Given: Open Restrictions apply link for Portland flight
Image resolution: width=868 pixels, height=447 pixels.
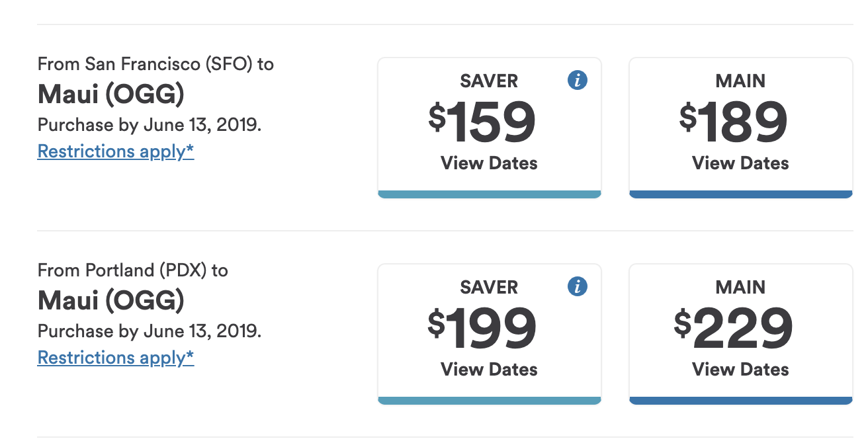Looking at the screenshot, I should (x=116, y=358).
